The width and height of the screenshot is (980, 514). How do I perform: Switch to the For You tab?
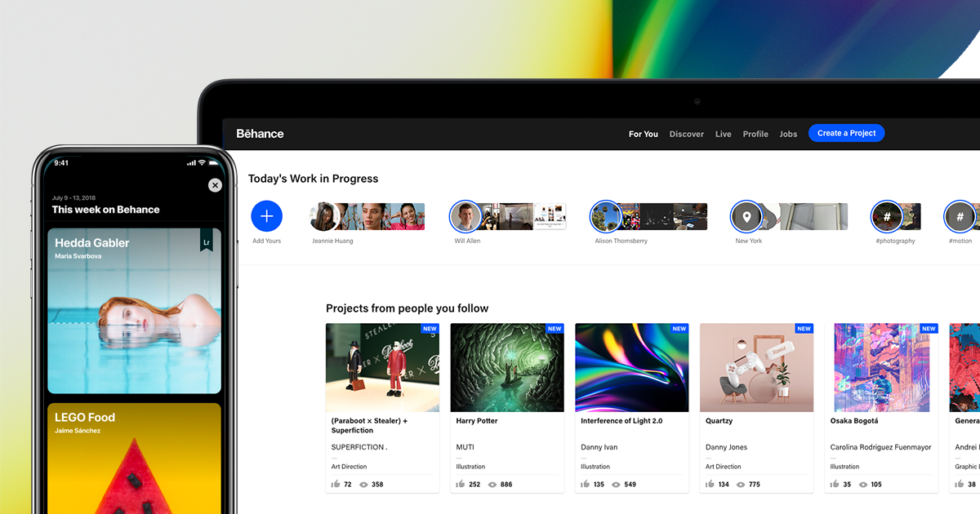(x=644, y=134)
